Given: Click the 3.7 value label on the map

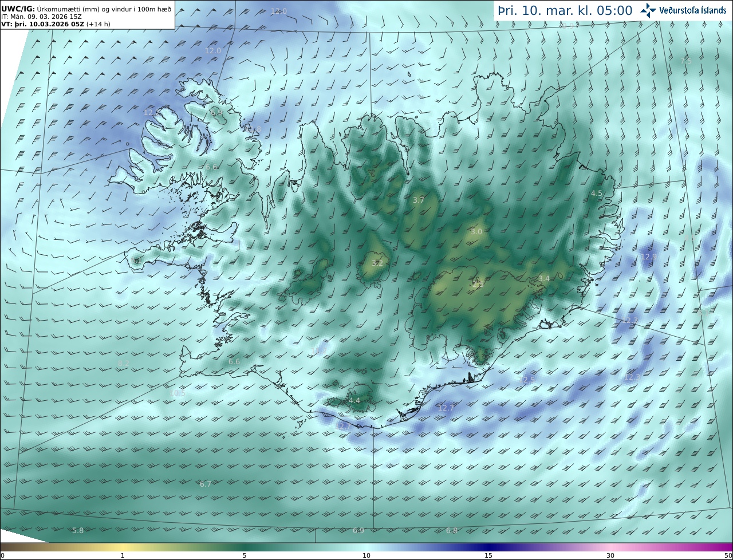Looking at the screenshot, I should coord(419,200).
